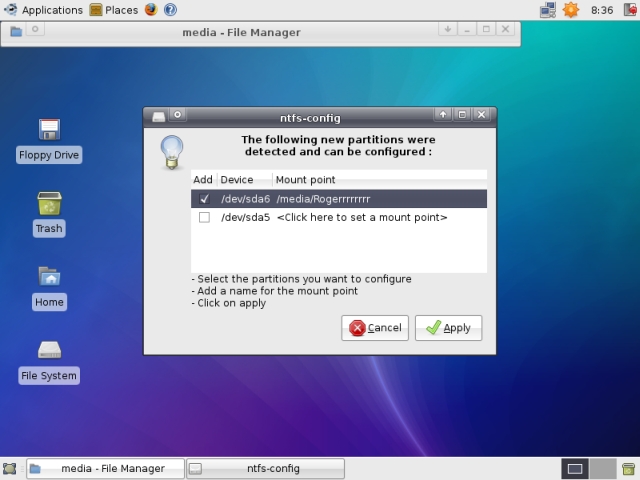Open the Applications menu

43,10
